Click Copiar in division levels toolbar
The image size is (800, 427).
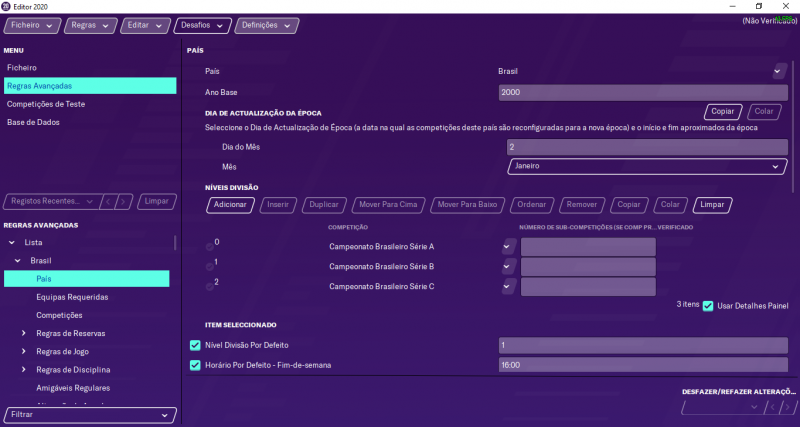[629, 205]
